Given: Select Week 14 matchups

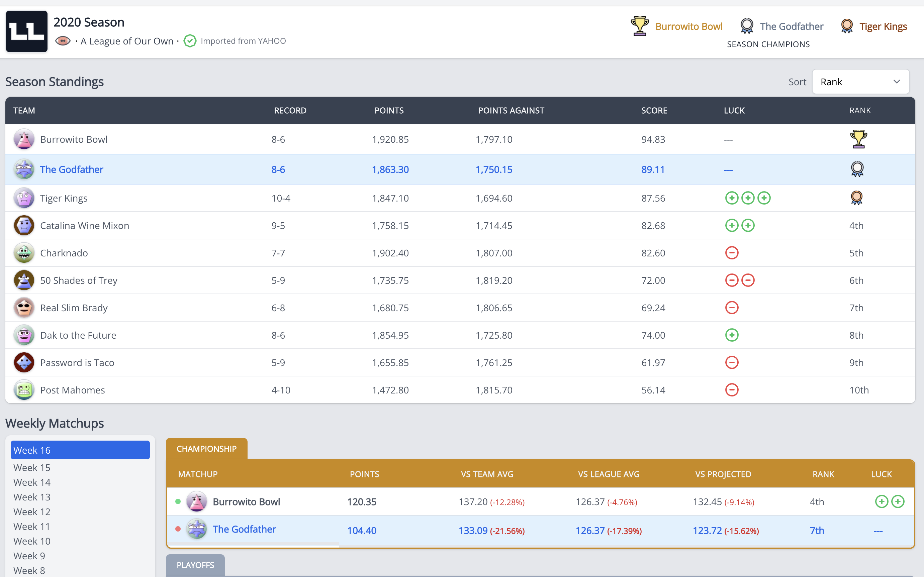Looking at the screenshot, I should pyautogui.click(x=32, y=482).
